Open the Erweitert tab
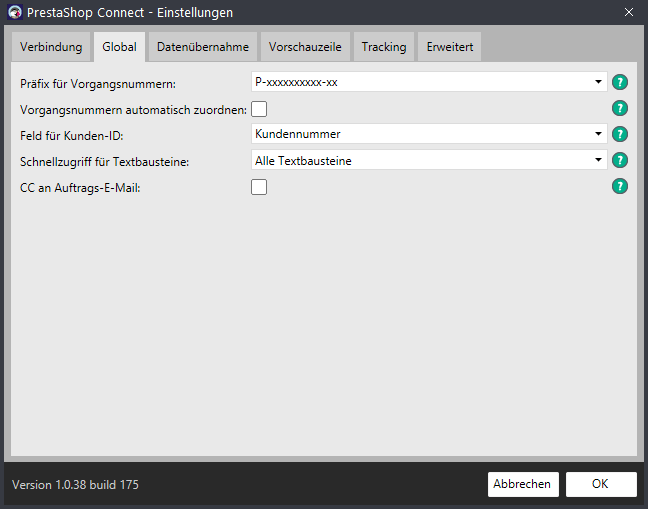Screen dimensions: 648x509 (x=450, y=47)
